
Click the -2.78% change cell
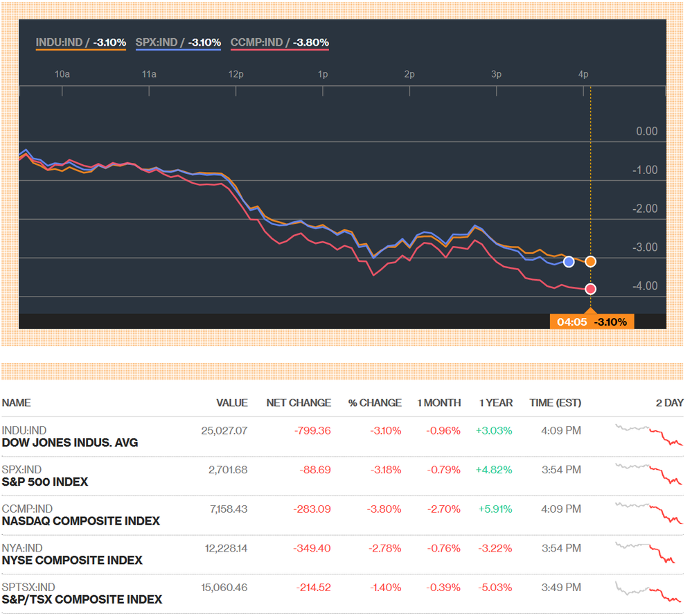pos(385,548)
